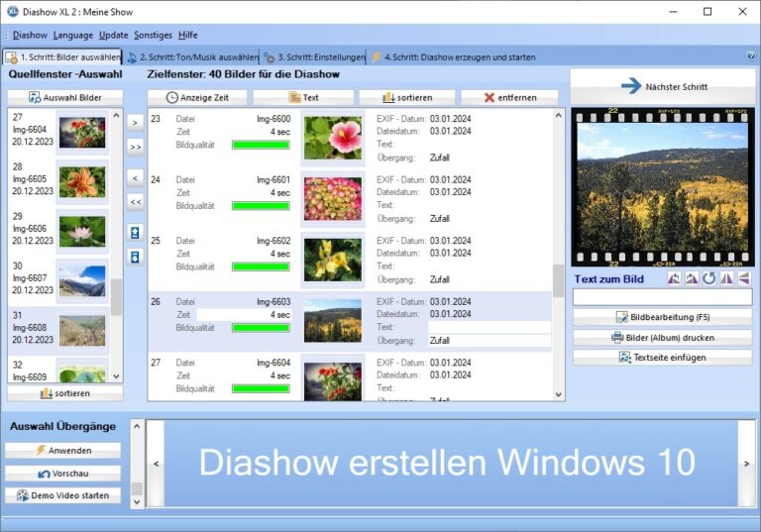Click first rotate-image icon beside Text zum Bild

point(674,278)
